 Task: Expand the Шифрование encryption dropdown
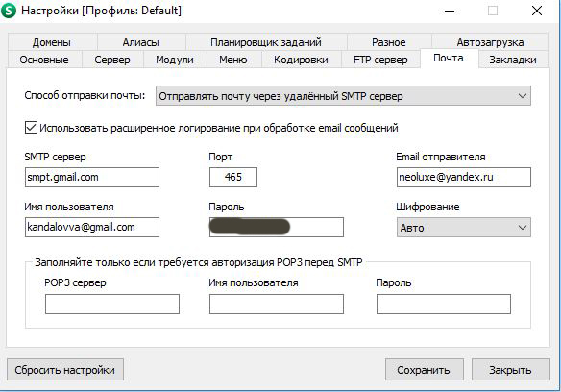point(464,228)
